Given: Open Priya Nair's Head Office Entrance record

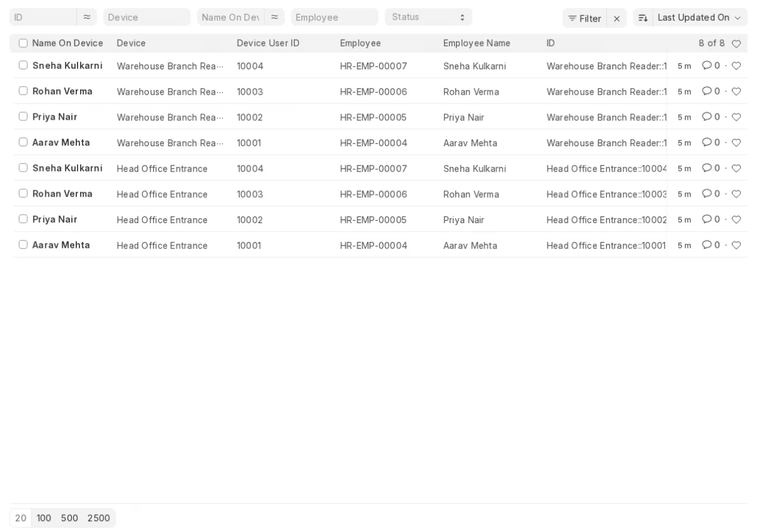Looking at the screenshot, I should (x=55, y=219).
